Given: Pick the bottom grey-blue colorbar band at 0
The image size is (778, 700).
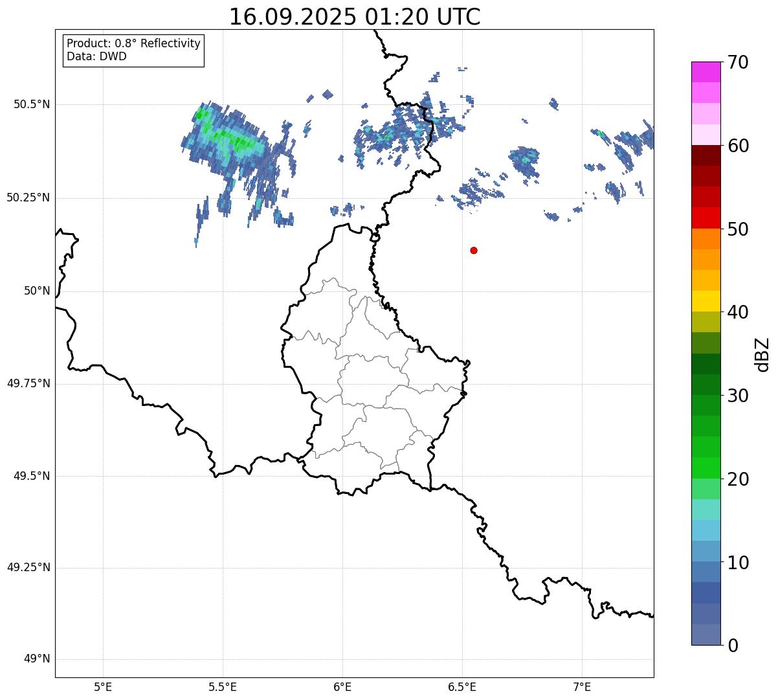Looking at the screenshot, I should tap(706, 635).
